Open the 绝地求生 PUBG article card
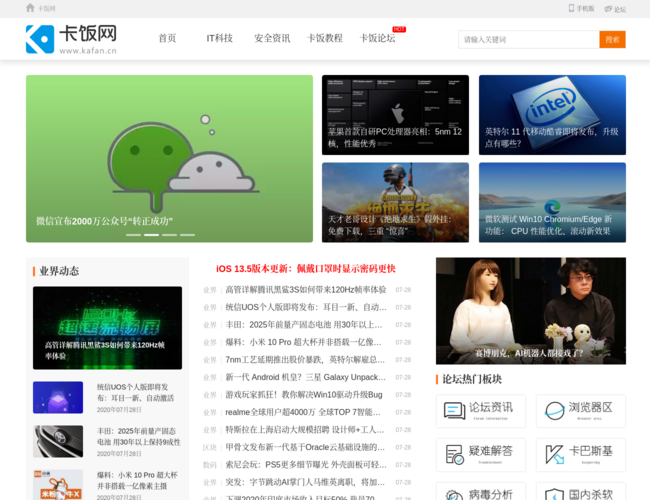This screenshot has height=500, width=650. (395, 202)
